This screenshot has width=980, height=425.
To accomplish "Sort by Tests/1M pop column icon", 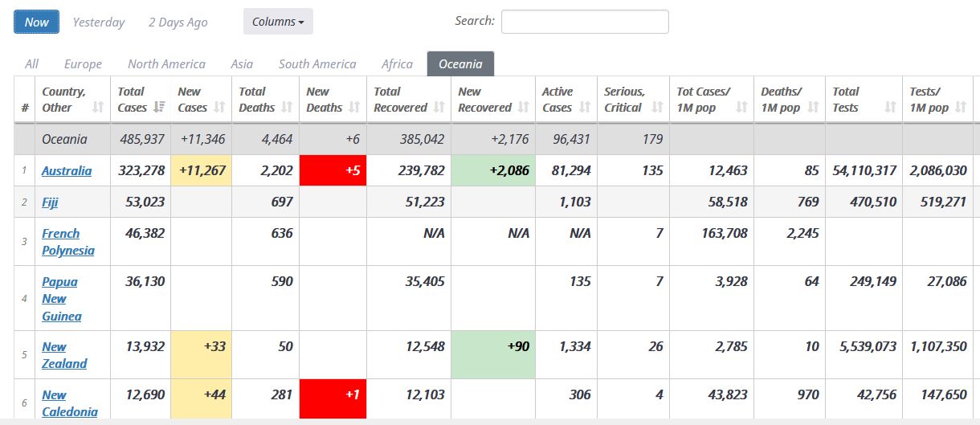I will 962,108.
